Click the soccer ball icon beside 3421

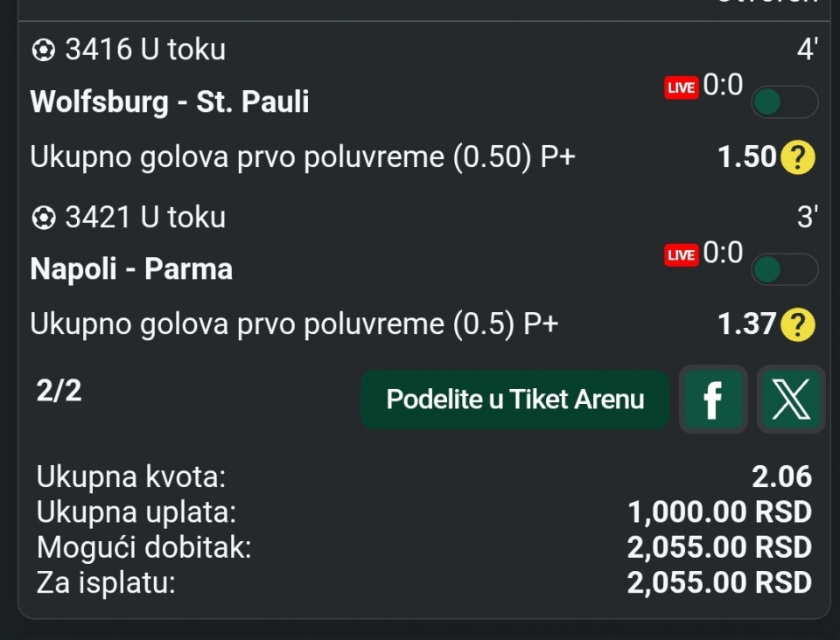(42, 217)
